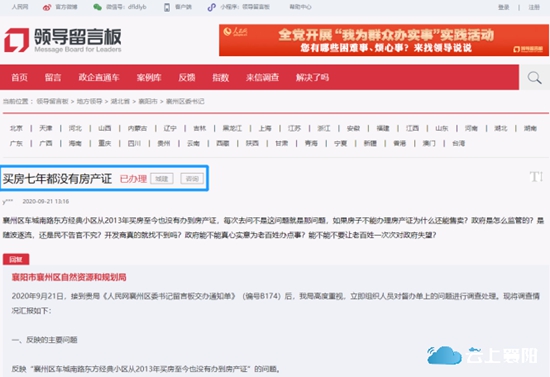Click 湖北省 in the breadcrumb
This screenshot has width=550, height=377.
[x=120, y=101]
